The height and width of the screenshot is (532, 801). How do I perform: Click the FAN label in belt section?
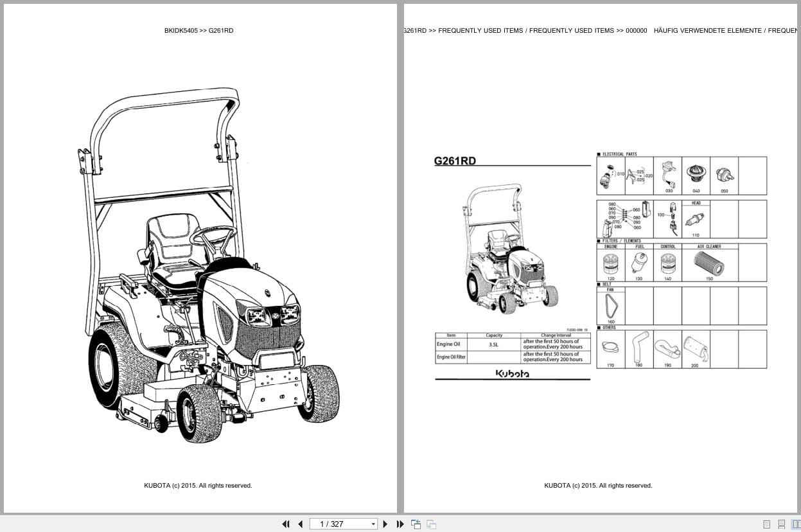[610, 290]
